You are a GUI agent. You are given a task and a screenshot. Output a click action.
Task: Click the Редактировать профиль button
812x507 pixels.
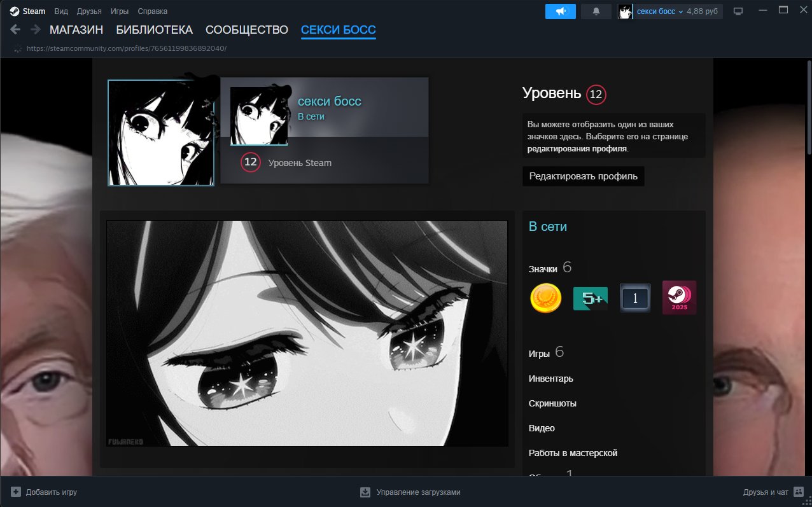tap(584, 176)
